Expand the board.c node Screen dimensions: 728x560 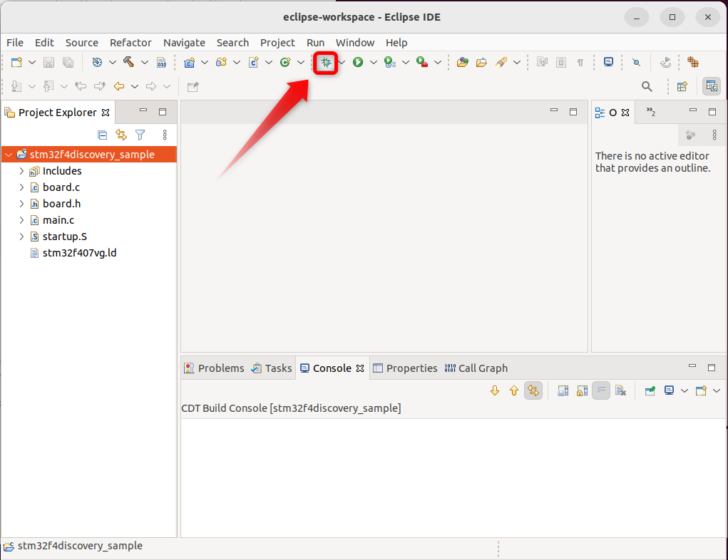pos(21,187)
